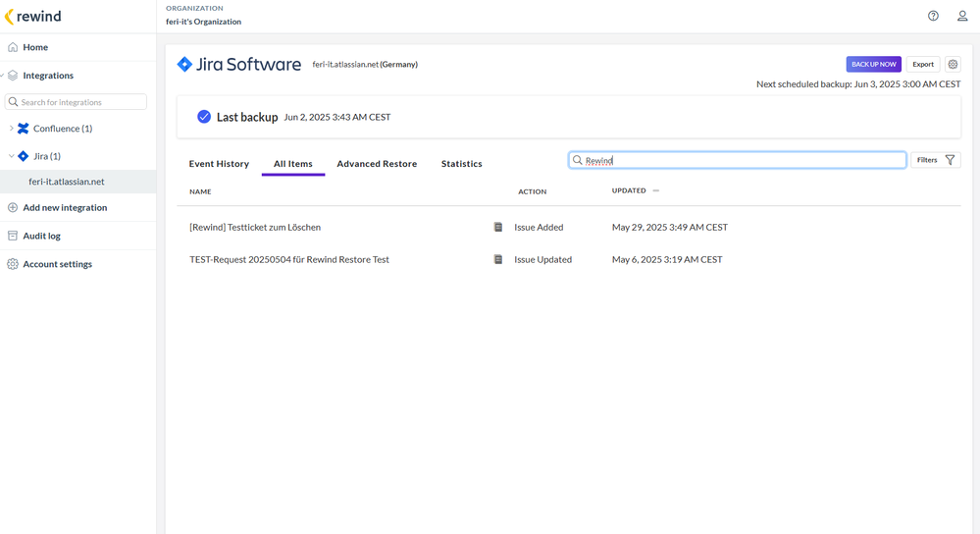Click the magnifier icon in items search
980x534 pixels.
coord(578,160)
